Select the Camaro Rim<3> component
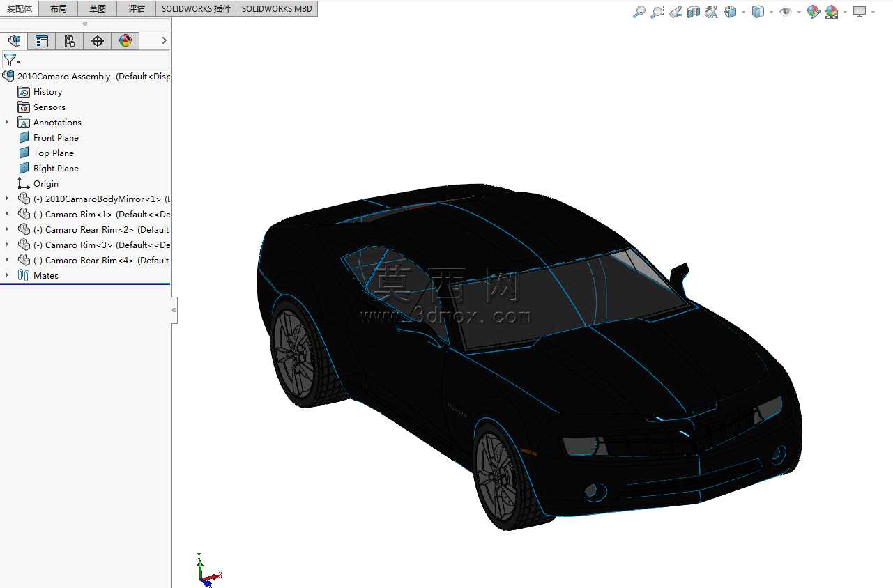The width and height of the screenshot is (893, 588). [94, 245]
